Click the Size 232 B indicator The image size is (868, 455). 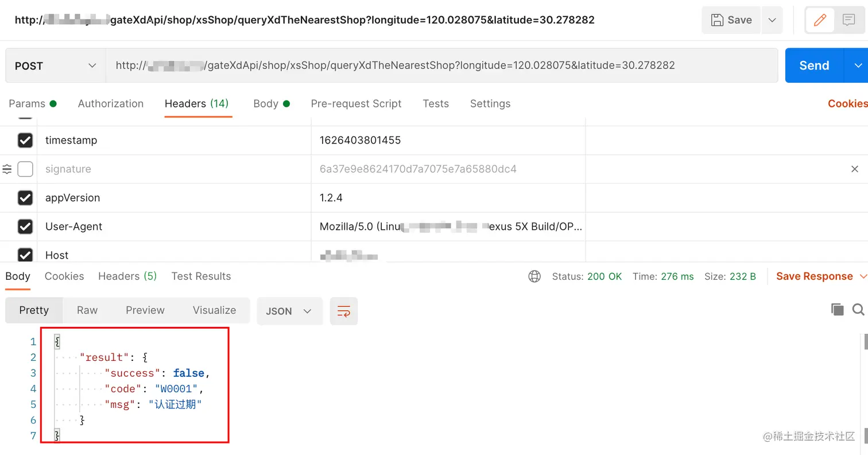(730, 276)
